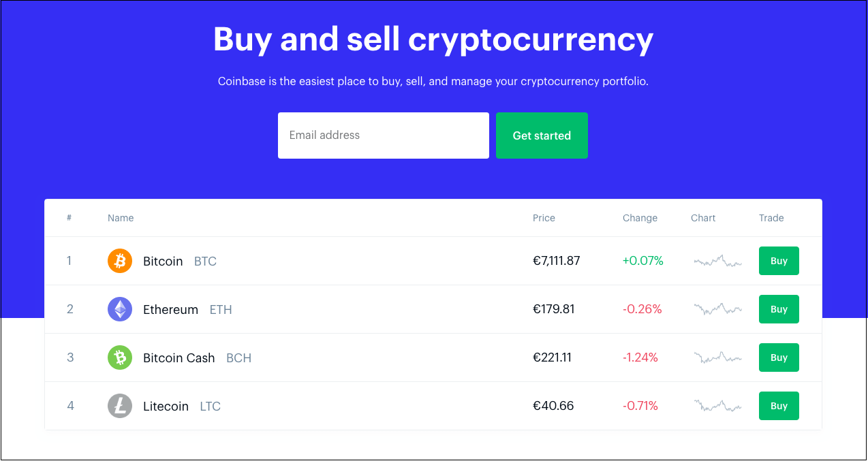Screen dimensions: 868x461
Task: Open the Bitcoin price sparkline chart
Action: click(717, 261)
